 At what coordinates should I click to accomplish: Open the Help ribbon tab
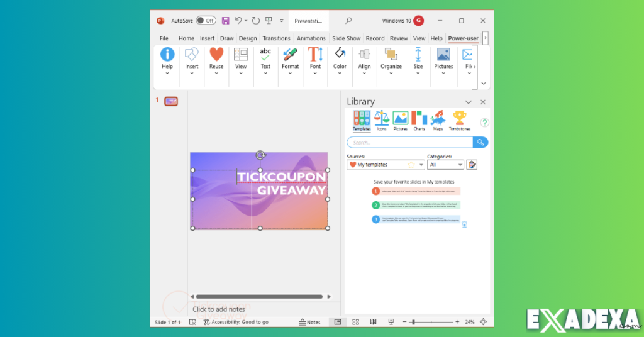(x=436, y=38)
